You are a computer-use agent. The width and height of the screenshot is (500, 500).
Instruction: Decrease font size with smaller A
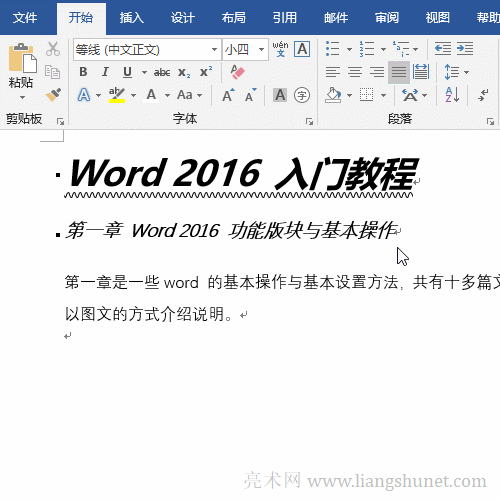pyautogui.click(x=251, y=95)
